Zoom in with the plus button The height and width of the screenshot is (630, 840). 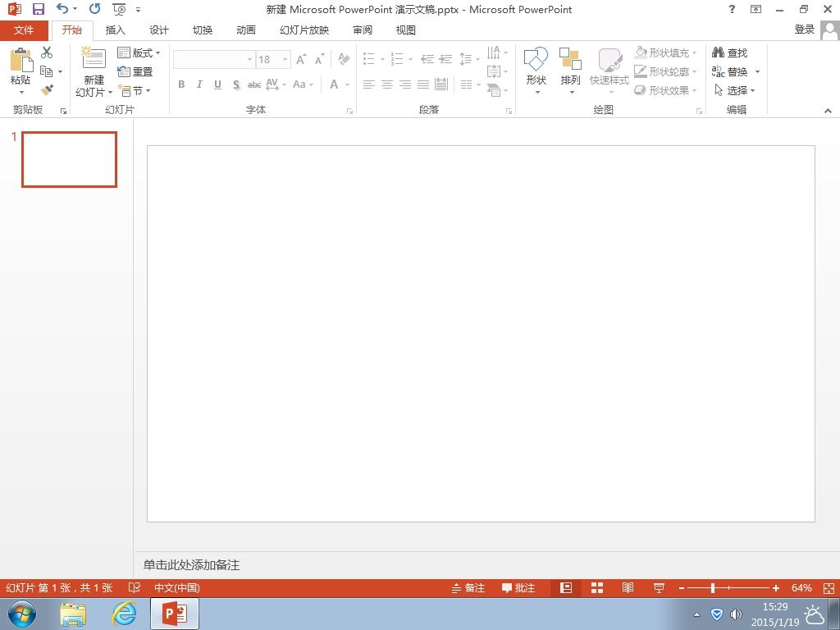[776, 588]
